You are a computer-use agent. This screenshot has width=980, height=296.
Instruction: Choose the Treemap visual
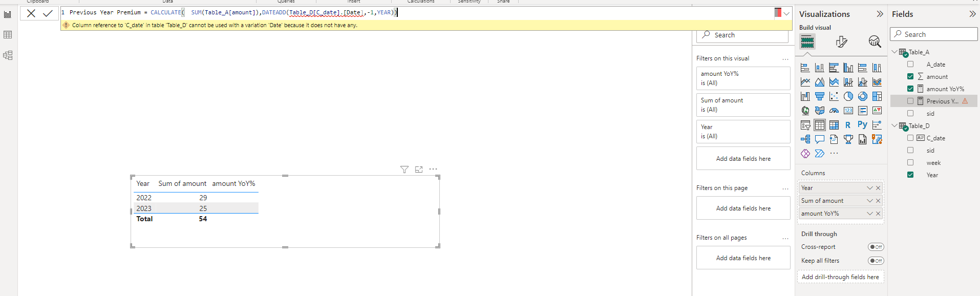pyautogui.click(x=877, y=96)
